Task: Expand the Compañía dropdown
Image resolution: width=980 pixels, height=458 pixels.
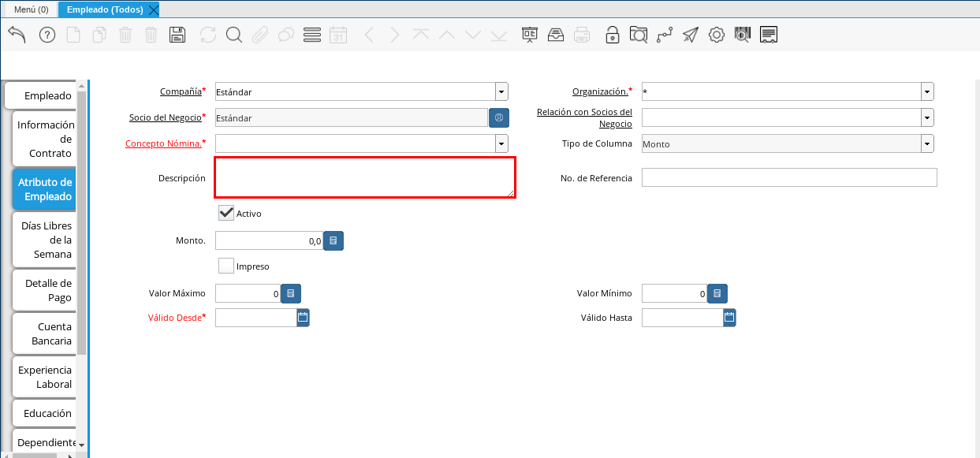Action: [x=501, y=92]
